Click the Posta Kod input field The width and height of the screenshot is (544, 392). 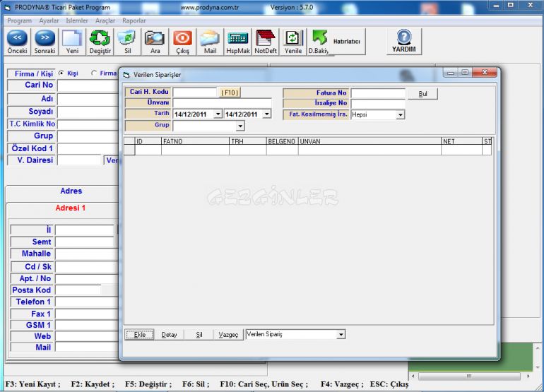tap(78, 290)
